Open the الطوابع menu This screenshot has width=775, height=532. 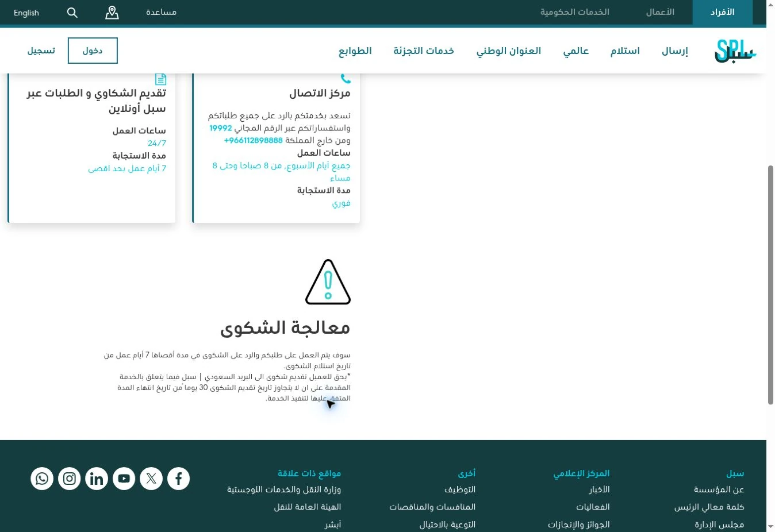point(355,51)
